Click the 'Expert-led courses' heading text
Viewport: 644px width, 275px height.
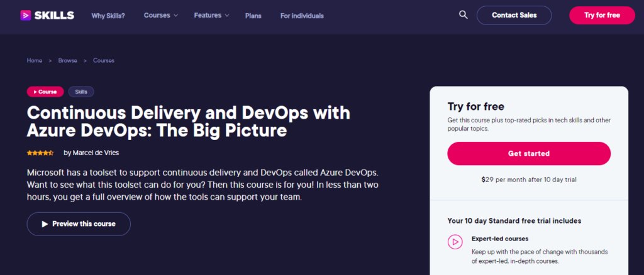click(500, 239)
